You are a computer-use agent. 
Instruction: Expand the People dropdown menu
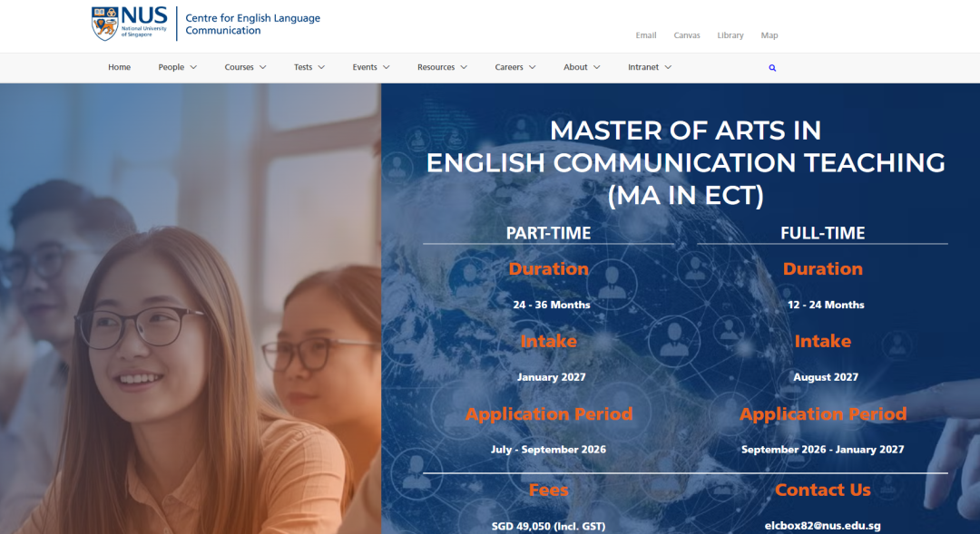coord(177,67)
